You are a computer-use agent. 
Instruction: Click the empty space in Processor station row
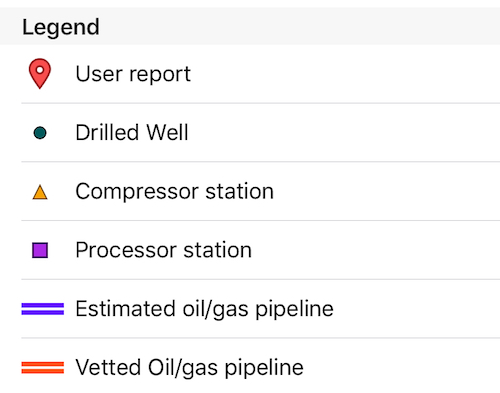tap(377, 250)
